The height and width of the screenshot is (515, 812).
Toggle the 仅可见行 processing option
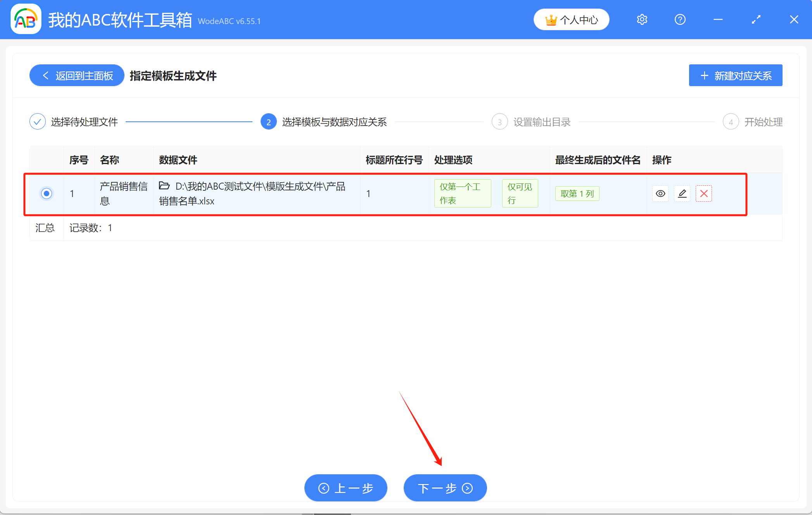coord(520,193)
